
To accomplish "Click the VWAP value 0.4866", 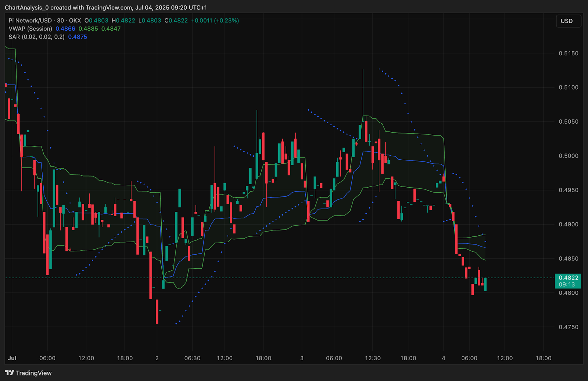I will (65, 29).
